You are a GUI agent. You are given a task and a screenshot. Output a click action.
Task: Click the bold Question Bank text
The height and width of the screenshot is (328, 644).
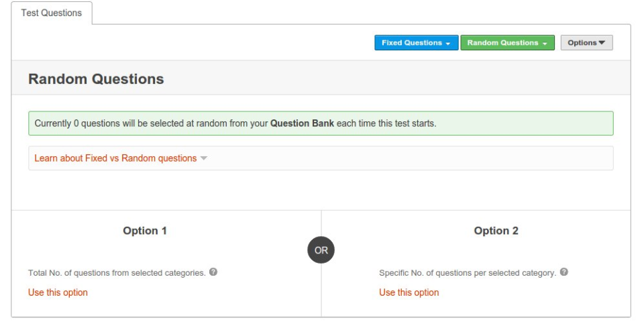tap(302, 123)
